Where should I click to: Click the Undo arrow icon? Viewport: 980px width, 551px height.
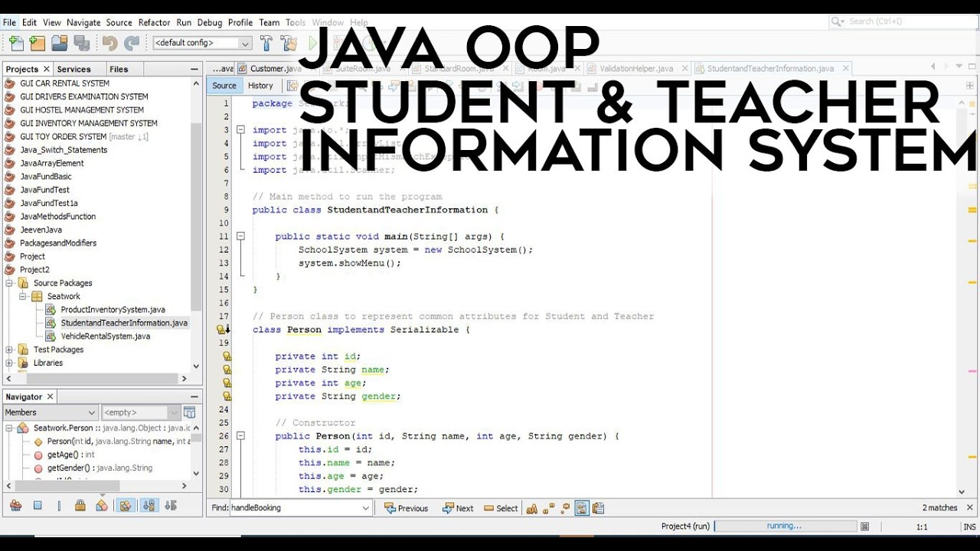[110, 44]
